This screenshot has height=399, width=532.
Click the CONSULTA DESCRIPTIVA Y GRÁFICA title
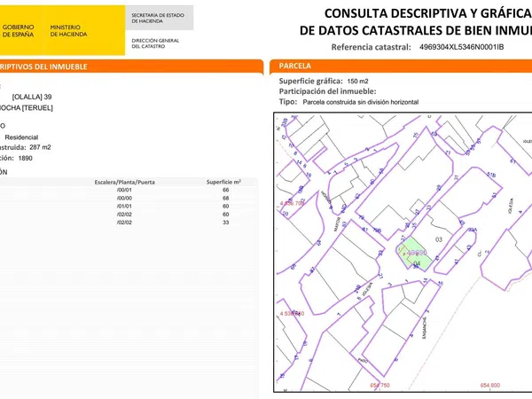pos(428,13)
